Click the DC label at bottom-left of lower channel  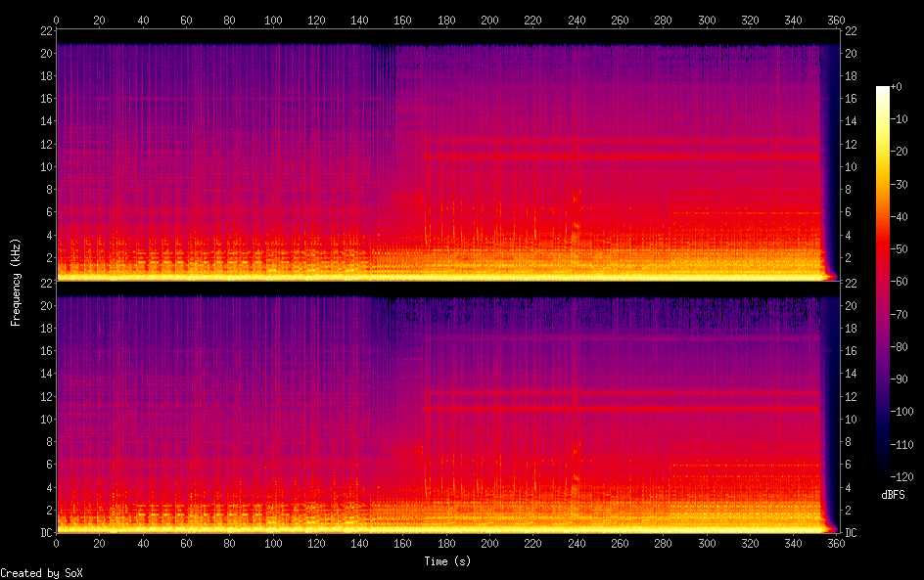[43, 533]
